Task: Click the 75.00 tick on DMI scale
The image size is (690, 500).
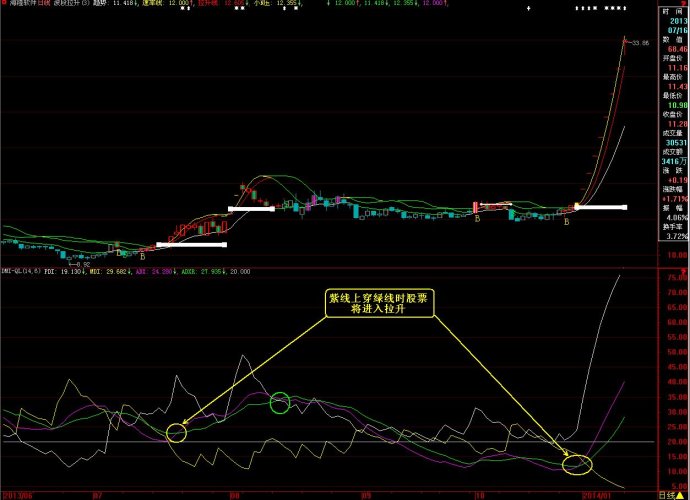Action: point(679,277)
